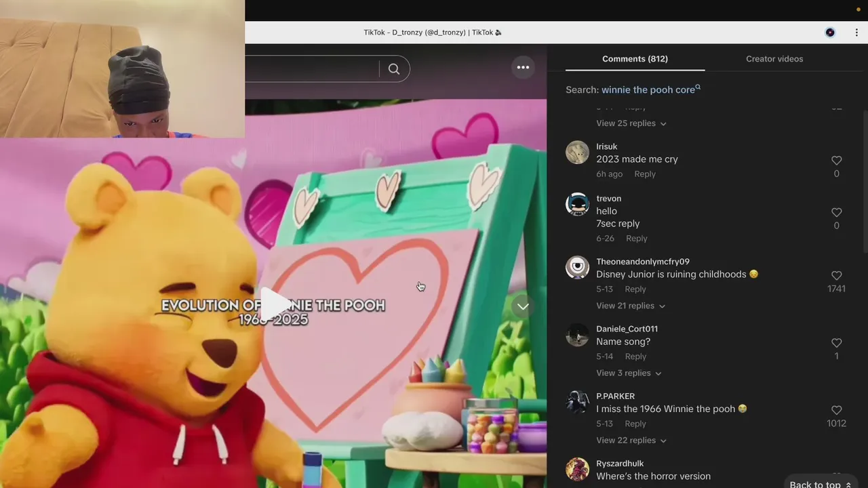Reply to trevon's comment
This screenshot has width=868, height=488.
click(637, 239)
